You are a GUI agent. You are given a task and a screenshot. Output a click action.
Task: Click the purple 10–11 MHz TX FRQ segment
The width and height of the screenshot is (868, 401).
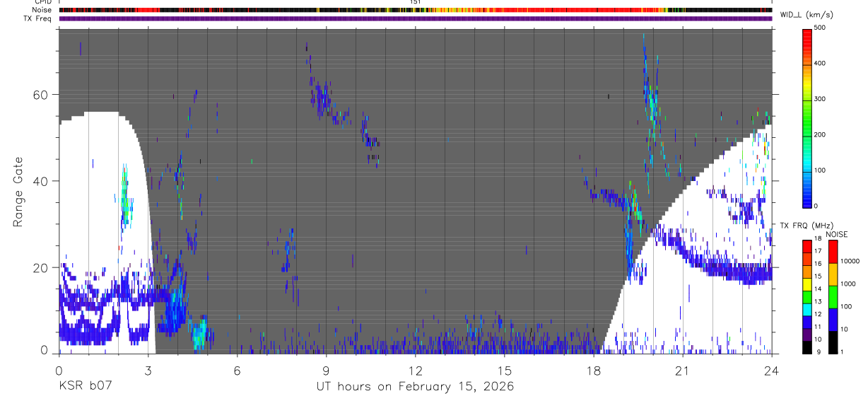807,334
